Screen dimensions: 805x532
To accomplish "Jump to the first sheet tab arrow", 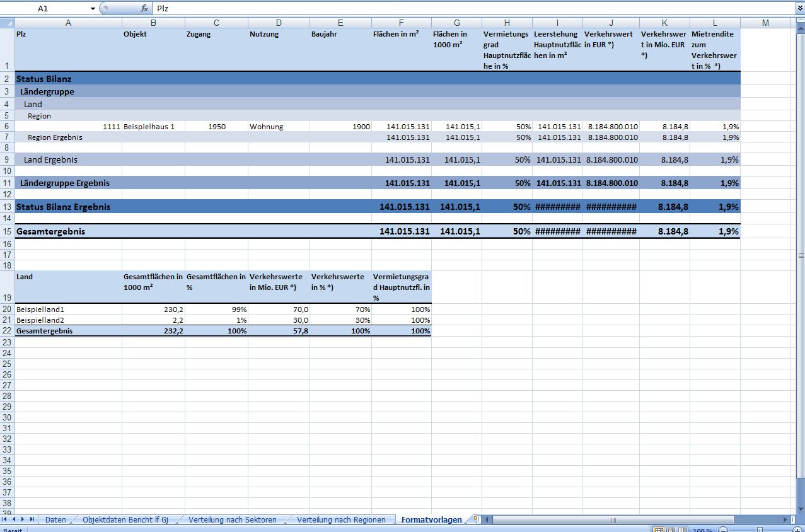I will click(x=6, y=519).
